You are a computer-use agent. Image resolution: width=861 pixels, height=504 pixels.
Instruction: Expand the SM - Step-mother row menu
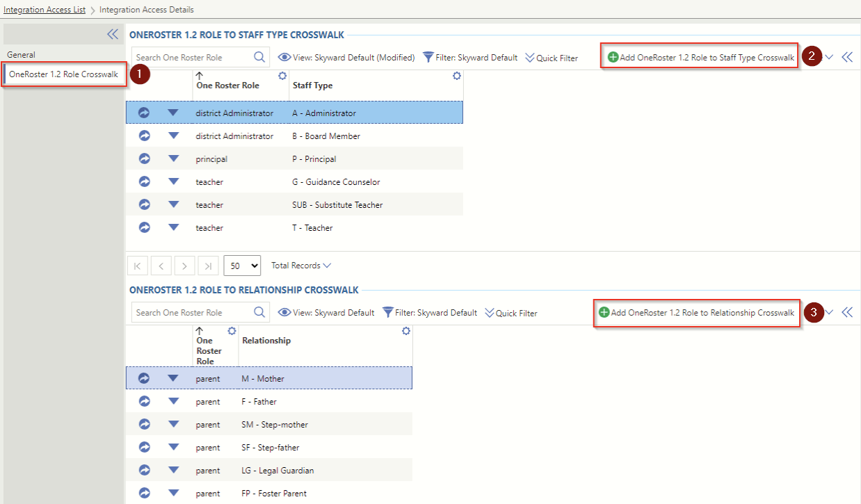173,424
